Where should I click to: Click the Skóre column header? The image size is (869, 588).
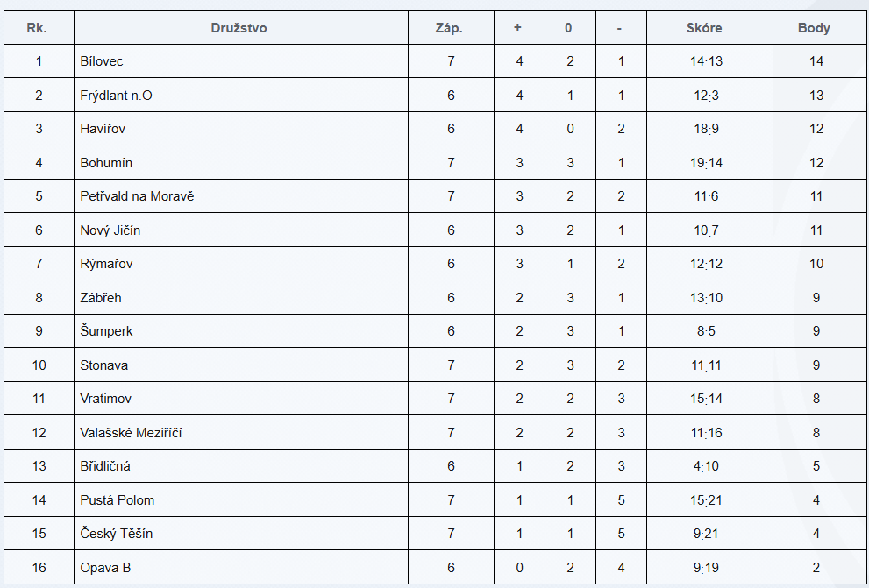click(704, 28)
